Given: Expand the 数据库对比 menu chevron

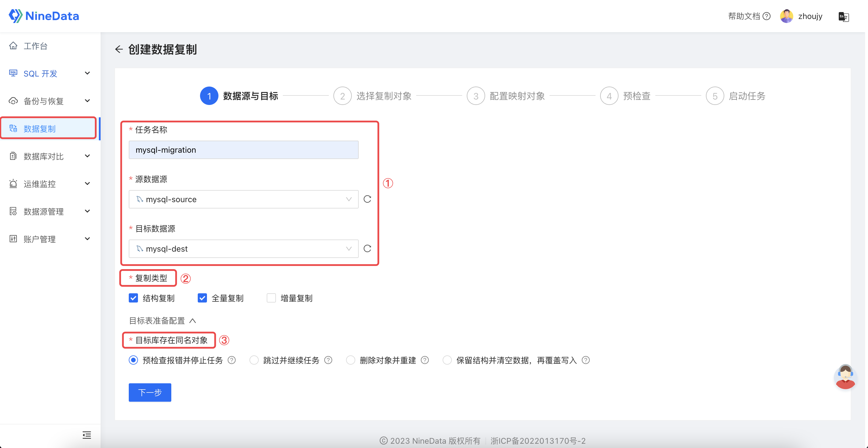Looking at the screenshot, I should [x=87, y=156].
